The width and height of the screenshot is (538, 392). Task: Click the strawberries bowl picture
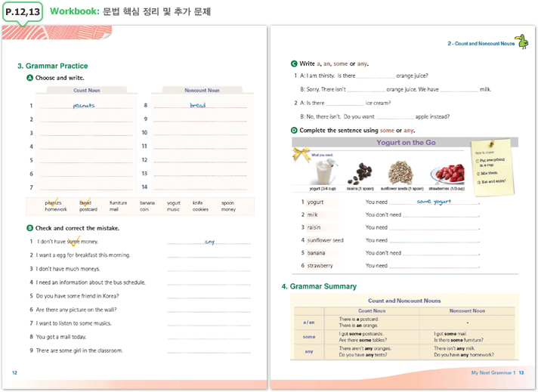[x=448, y=174]
